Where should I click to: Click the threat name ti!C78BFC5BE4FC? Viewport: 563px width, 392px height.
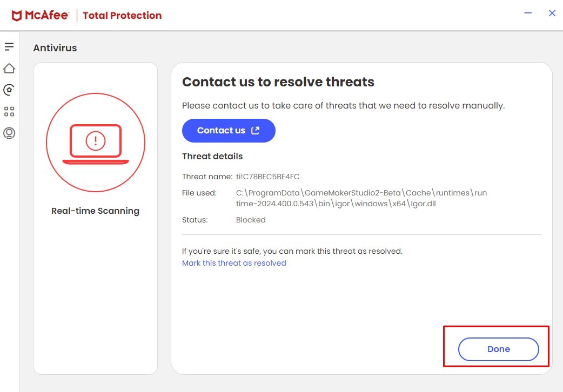pyautogui.click(x=267, y=177)
